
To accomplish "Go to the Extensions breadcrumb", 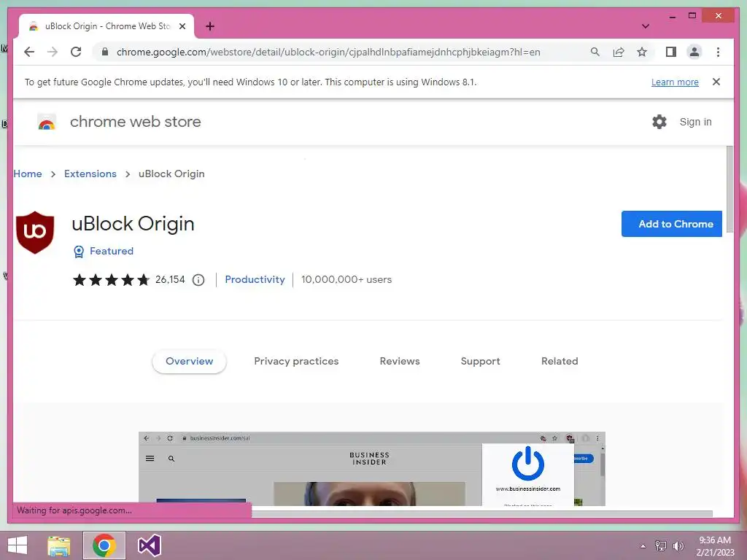I will click(x=90, y=174).
